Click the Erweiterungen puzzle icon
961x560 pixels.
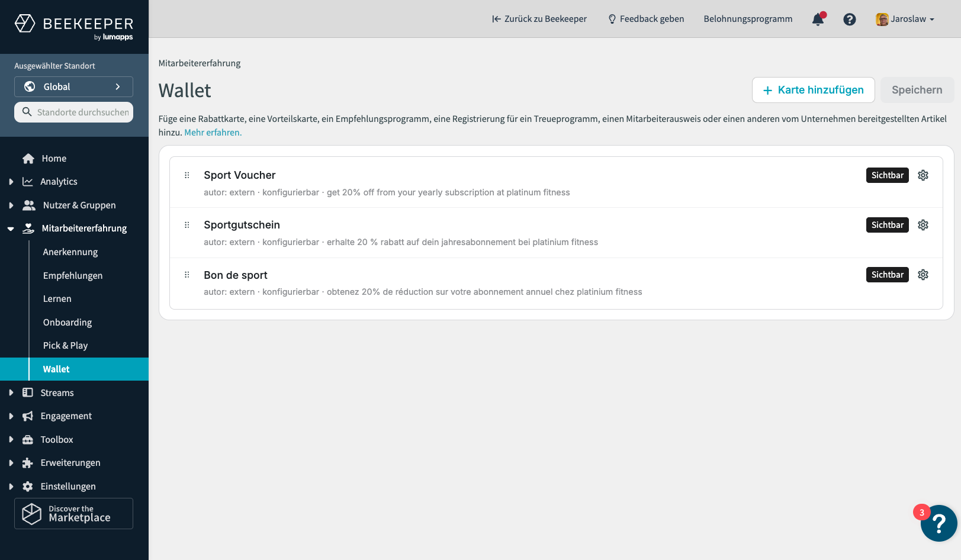click(28, 463)
